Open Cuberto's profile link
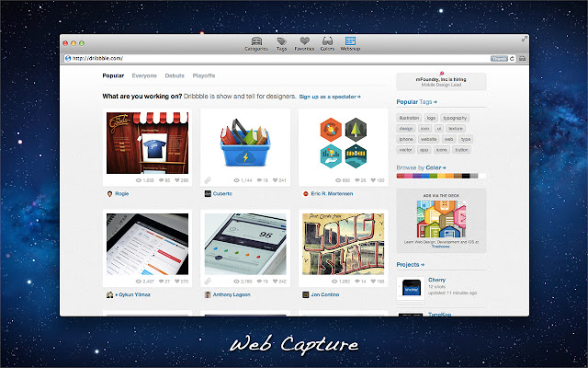Viewport: 588px width, 368px height. coord(222,194)
